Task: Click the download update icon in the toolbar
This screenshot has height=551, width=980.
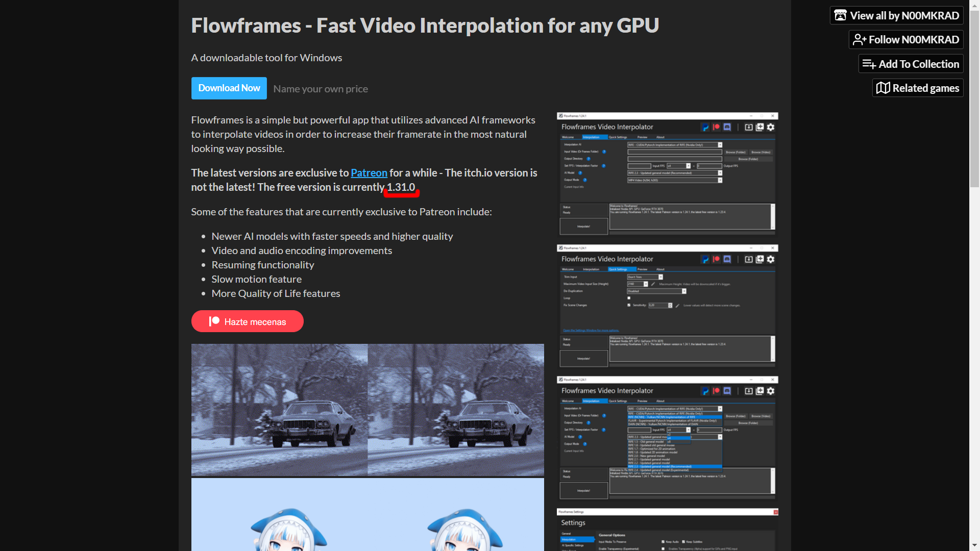Action: pyautogui.click(x=749, y=128)
